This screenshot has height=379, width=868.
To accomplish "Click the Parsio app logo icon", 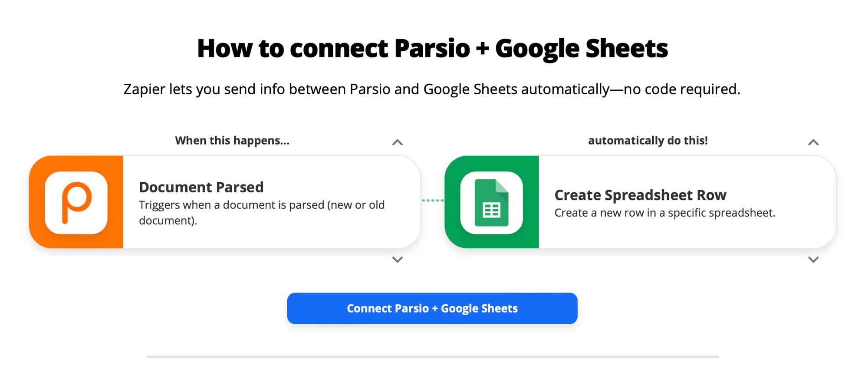I will [76, 203].
